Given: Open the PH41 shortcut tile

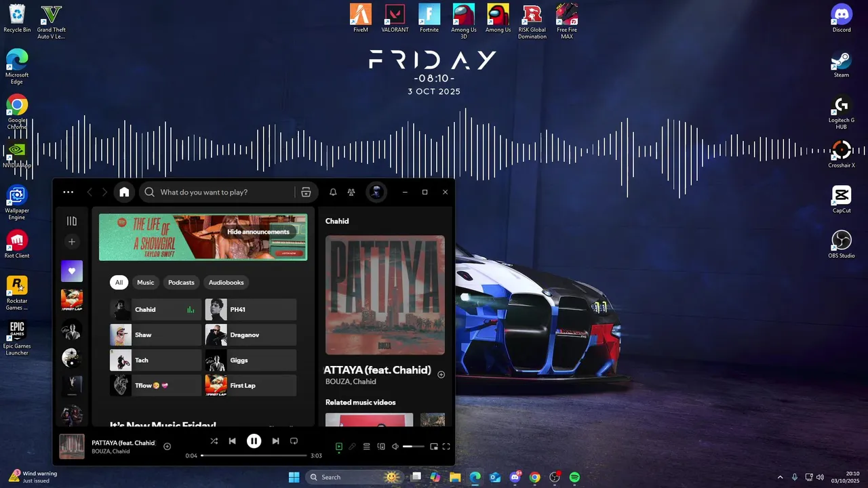Looking at the screenshot, I should click(x=251, y=310).
